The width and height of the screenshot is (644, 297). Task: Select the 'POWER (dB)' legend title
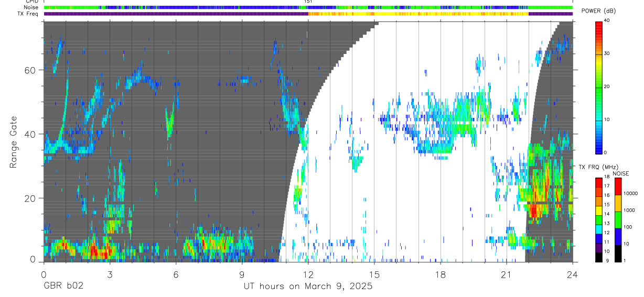pyautogui.click(x=600, y=11)
